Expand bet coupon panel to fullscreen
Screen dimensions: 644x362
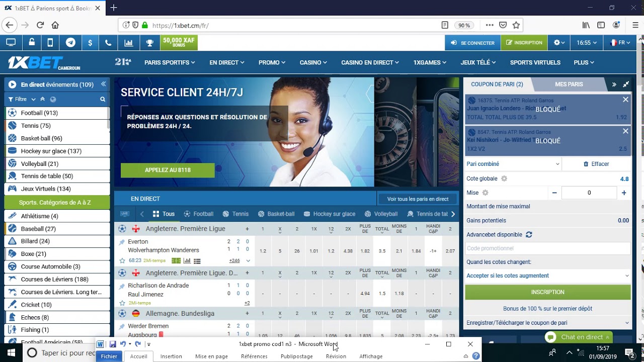(x=626, y=84)
